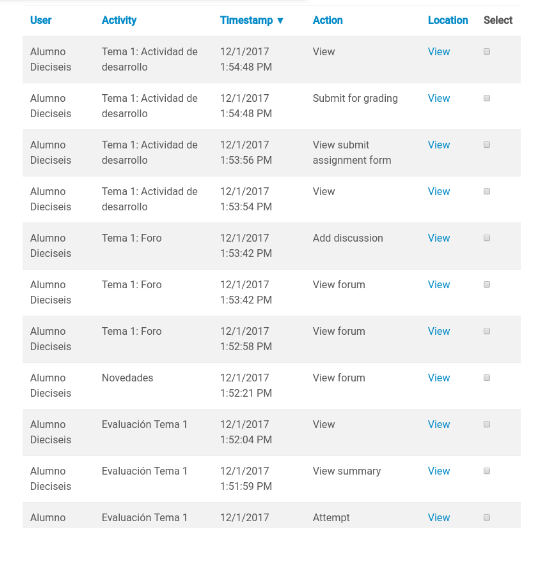Image resolution: width=553 pixels, height=569 pixels.
Task: Select the checkbox for Submit for grading row
Action: 487,98
